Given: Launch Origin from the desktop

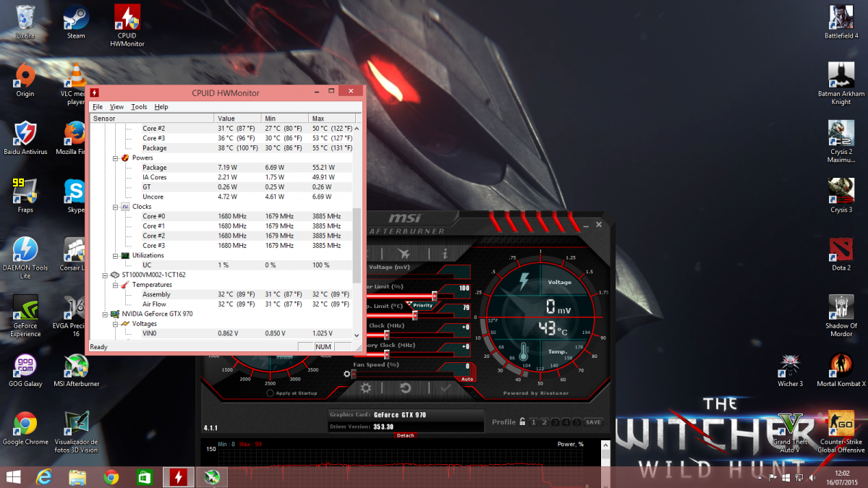Looking at the screenshot, I should pos(25,80).
